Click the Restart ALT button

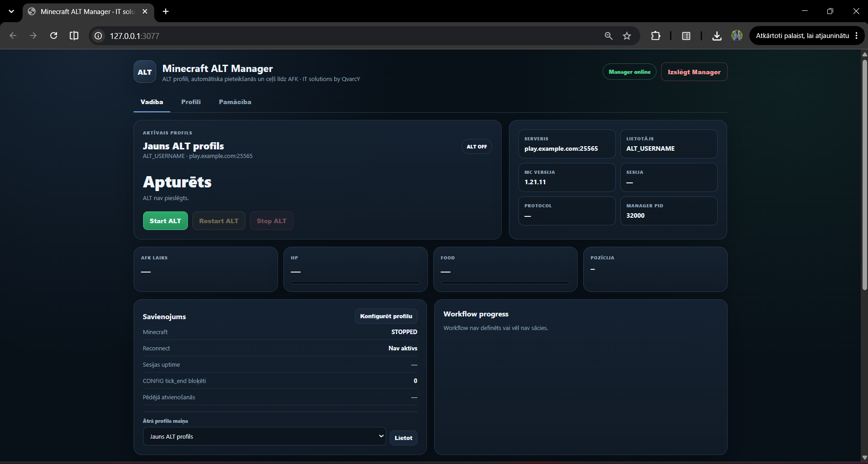coord(219,221)
